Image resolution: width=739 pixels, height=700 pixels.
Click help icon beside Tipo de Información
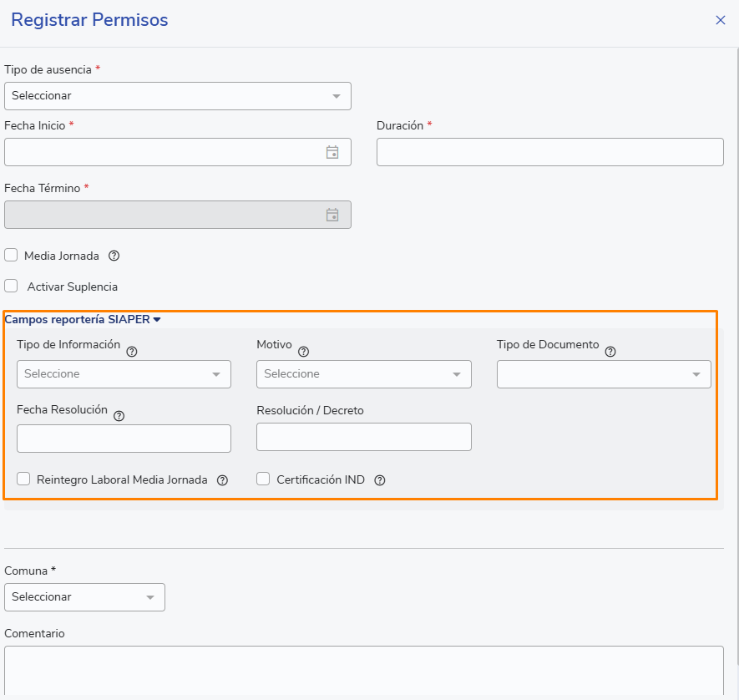point(131,352)
